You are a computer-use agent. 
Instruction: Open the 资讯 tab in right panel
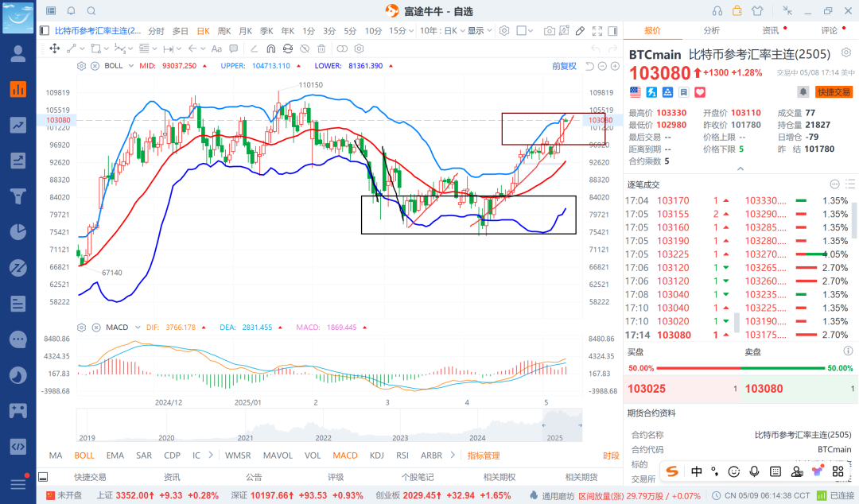[770, 31]
